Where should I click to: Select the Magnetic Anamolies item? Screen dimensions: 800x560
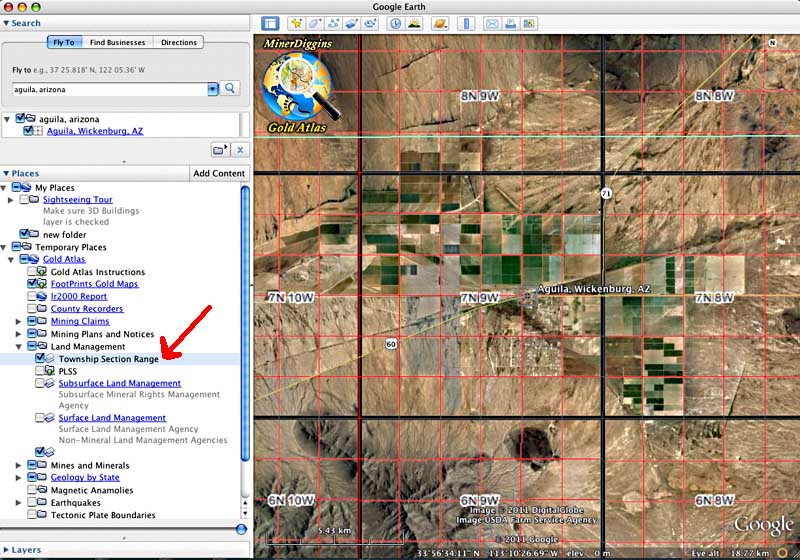92,490
